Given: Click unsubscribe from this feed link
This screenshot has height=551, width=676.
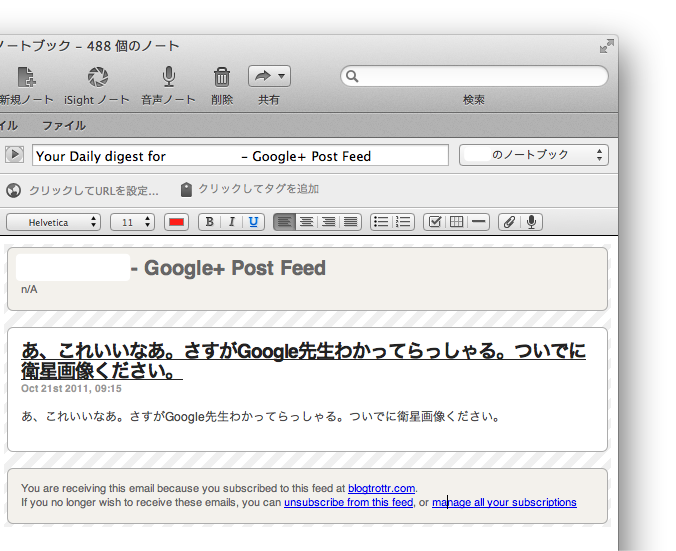Looking at the screenshot, I should (348, 502).
